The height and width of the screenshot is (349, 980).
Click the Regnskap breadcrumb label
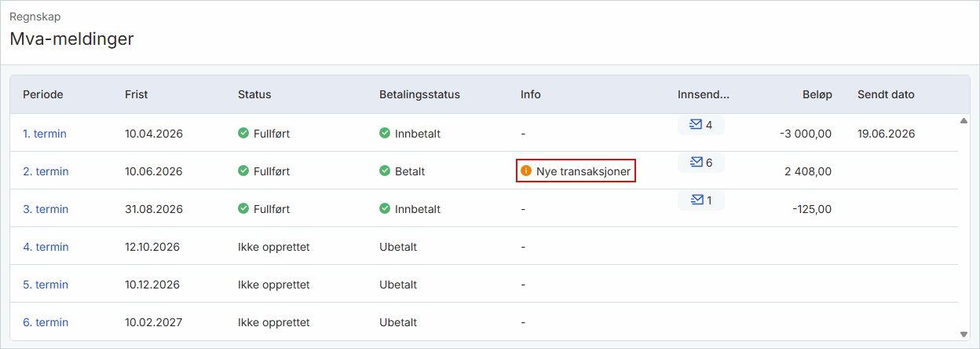pyautogui.click(x=35, y=17)
